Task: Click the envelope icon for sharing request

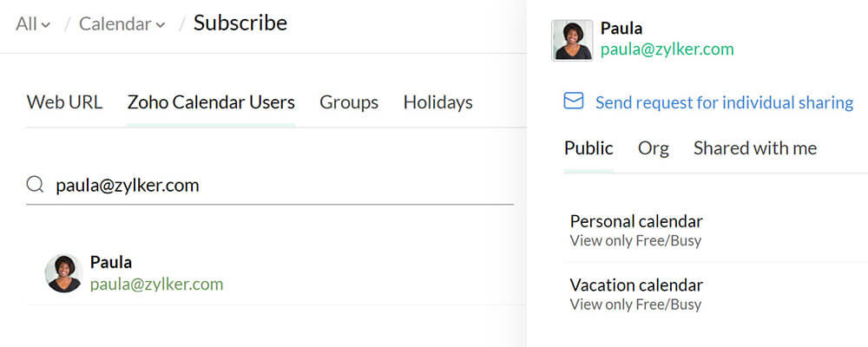Action: pyautogui.click(x=574, y=102)
